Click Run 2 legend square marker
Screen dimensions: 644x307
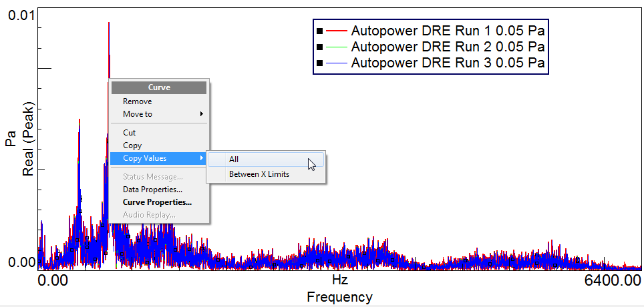click(x=320, y=47)
